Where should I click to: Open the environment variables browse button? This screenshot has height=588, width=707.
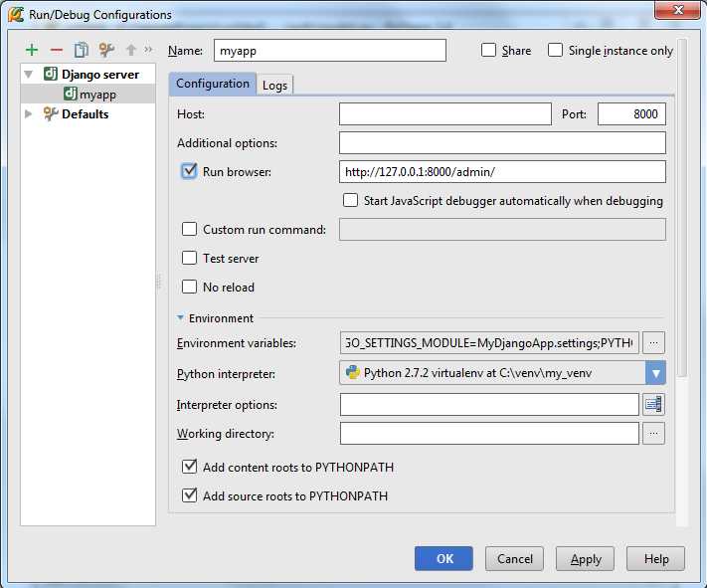[653, 343]
